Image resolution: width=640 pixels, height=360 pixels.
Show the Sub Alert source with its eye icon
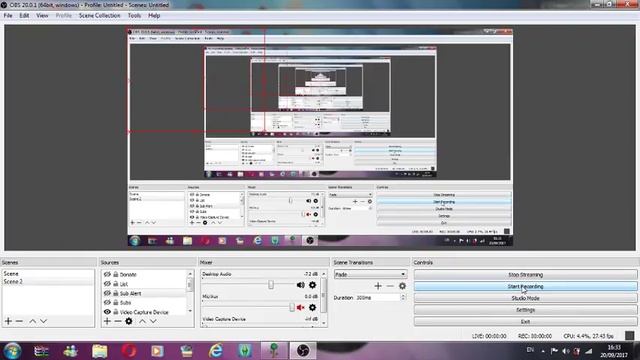pos(107,293)
